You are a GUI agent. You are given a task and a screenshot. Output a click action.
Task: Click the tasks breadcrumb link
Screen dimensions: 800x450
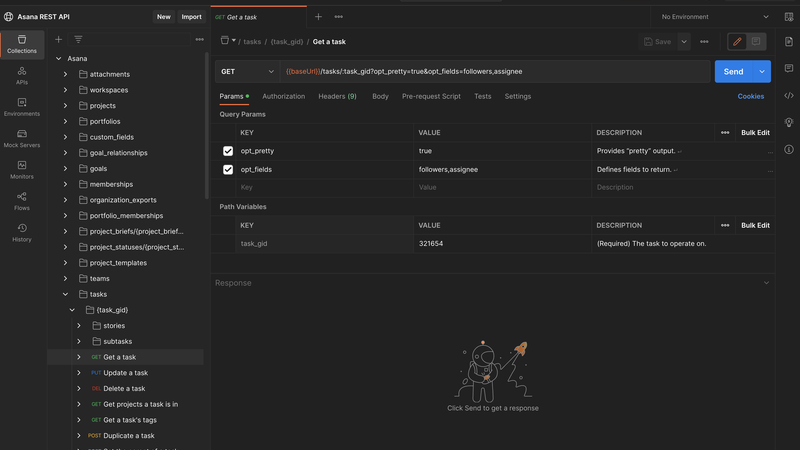tap(252, 42)
